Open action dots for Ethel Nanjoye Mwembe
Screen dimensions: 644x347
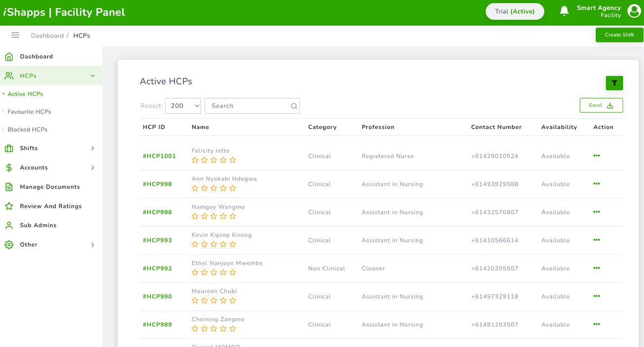(x=596, y=268)
